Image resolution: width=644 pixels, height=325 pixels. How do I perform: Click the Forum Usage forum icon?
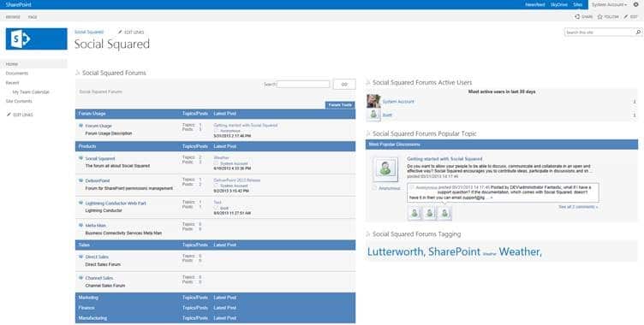coord(80,126)
